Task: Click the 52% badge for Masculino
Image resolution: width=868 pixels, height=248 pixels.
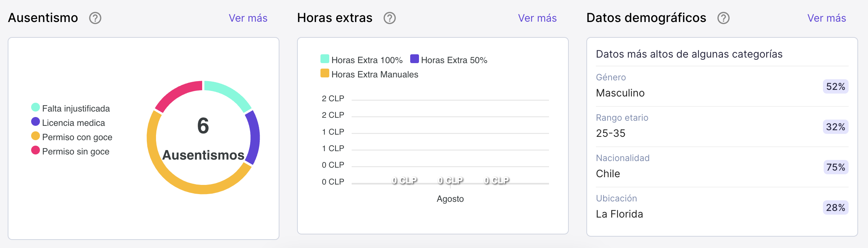Action: pyautogui.click(x=835, y=87)
